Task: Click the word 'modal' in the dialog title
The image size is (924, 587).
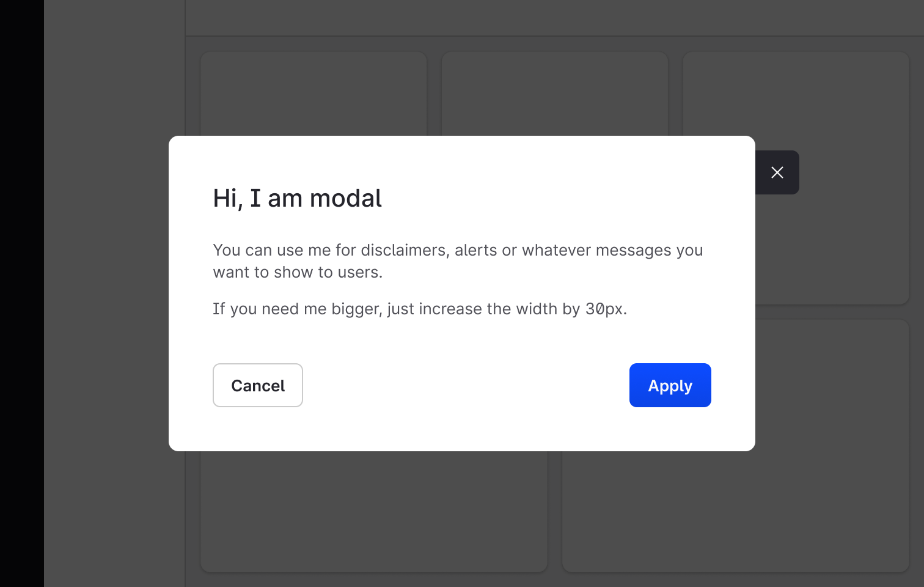Action: click(x=345, y=198)
